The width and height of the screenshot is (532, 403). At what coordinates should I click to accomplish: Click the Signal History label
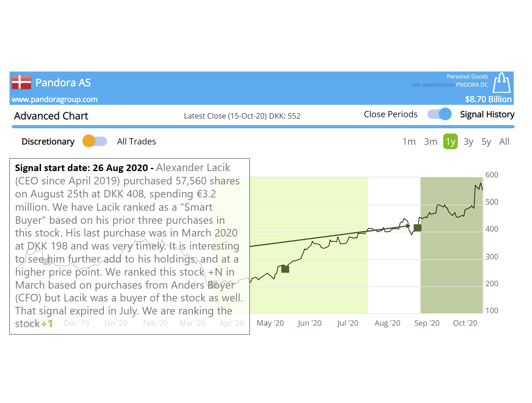point(487,114)
